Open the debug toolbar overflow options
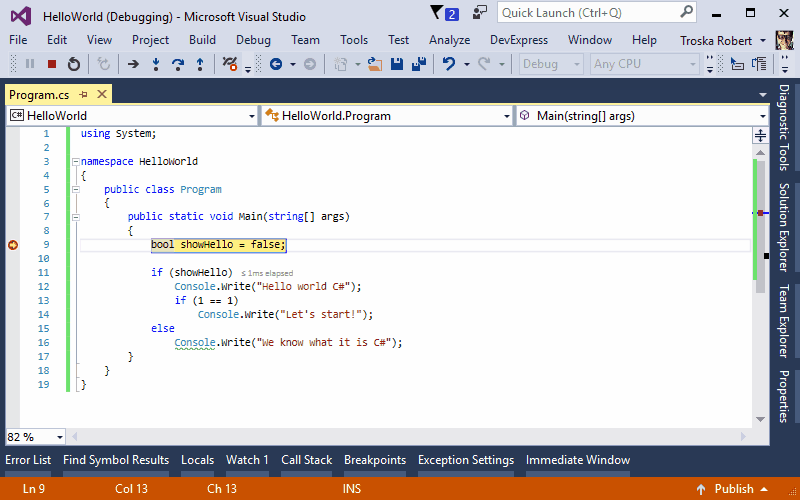Image resolution: width=800 pixels, height=500 pixels. click(x=248, y=68)
